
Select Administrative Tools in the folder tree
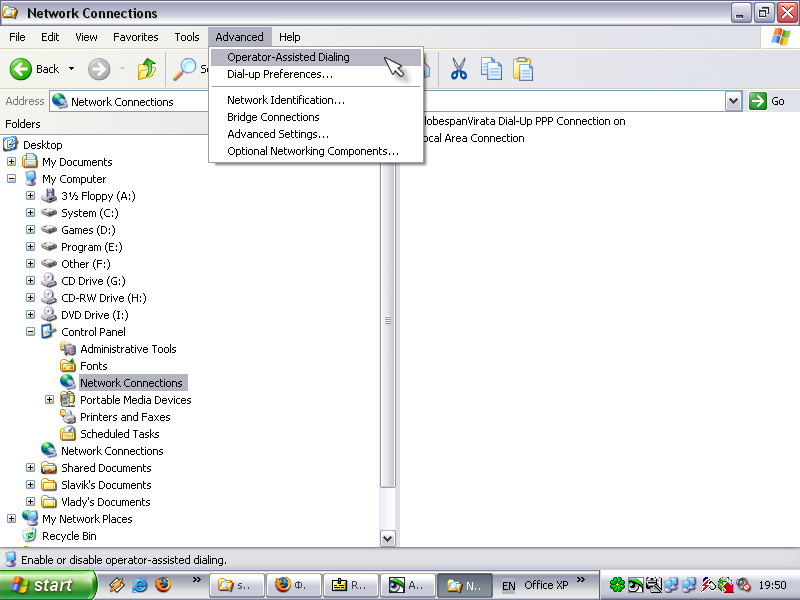[128, 349]
